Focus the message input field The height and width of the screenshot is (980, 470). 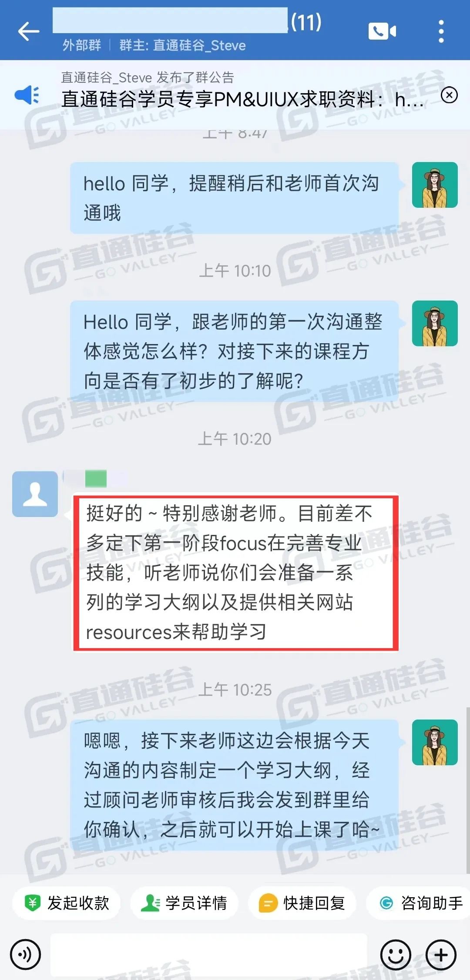pos(209,955)
